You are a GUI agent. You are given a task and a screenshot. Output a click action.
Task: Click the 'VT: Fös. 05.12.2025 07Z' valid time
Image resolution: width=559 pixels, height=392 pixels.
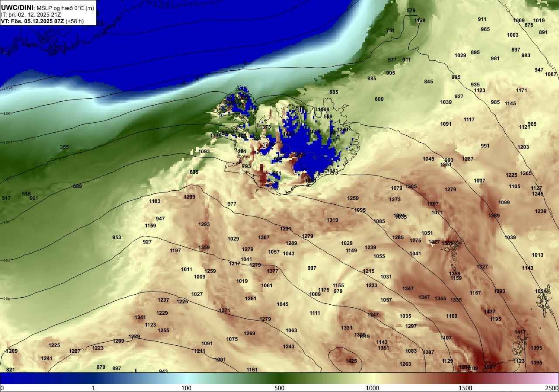pos(32,21)
